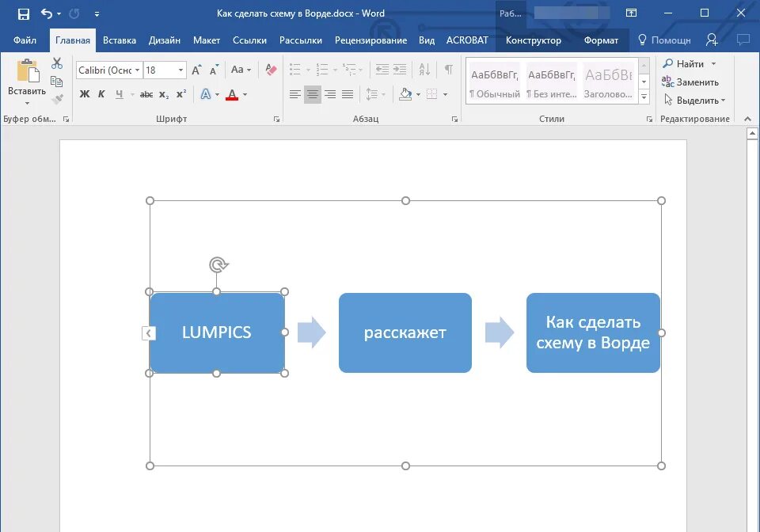
Task: Apply the Заголовок style
Action: pyautogui.click(x=608, y=81)
